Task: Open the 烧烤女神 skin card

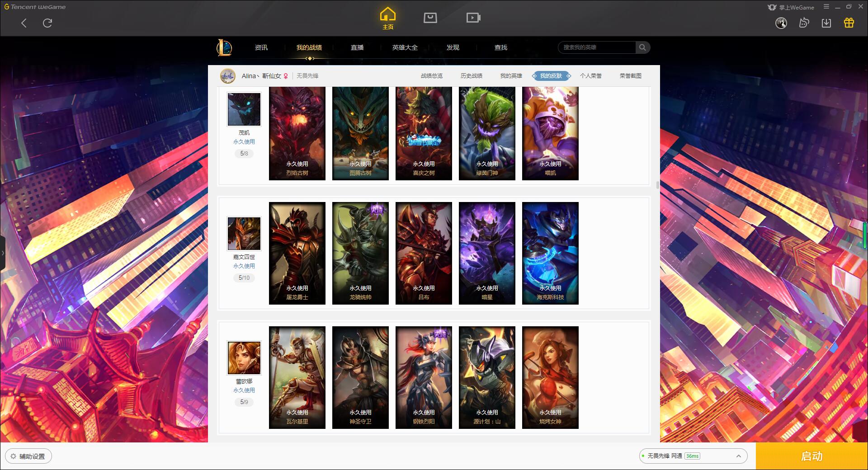Action: (x=550, y=377)
